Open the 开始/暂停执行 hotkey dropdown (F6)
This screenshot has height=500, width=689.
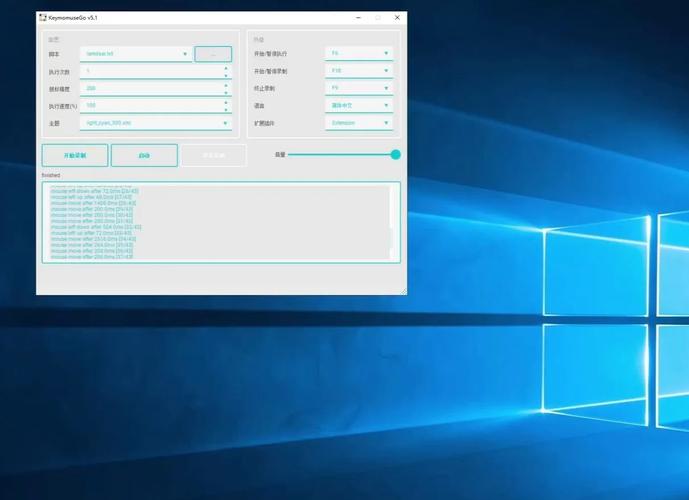click(x=386, y=54)
